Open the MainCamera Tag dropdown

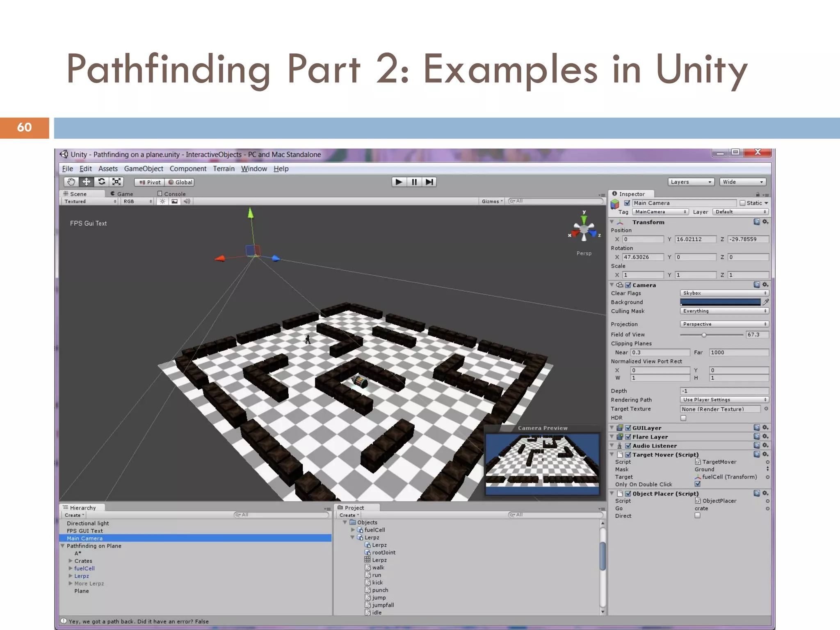coord(660,212)
